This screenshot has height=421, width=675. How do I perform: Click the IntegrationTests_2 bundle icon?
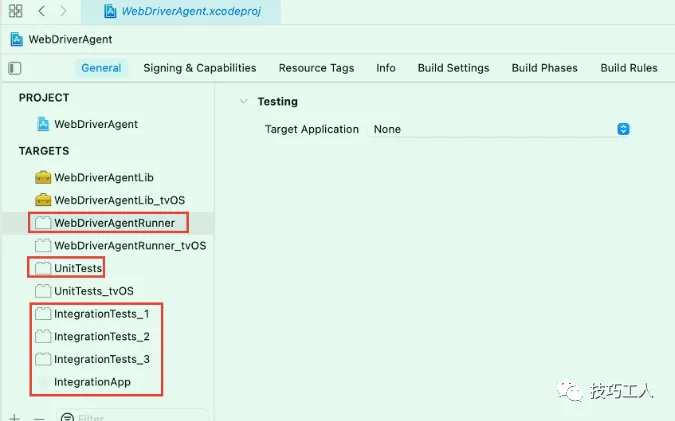(43, 336)
